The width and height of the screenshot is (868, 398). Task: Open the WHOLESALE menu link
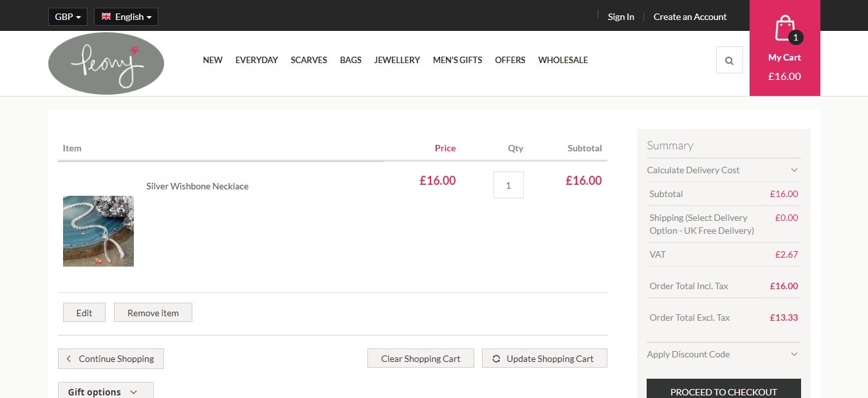point(563,60)
